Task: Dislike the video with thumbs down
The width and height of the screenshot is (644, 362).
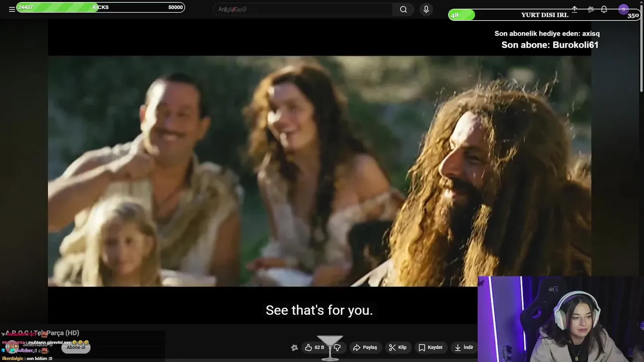Action: coord(338,347)
